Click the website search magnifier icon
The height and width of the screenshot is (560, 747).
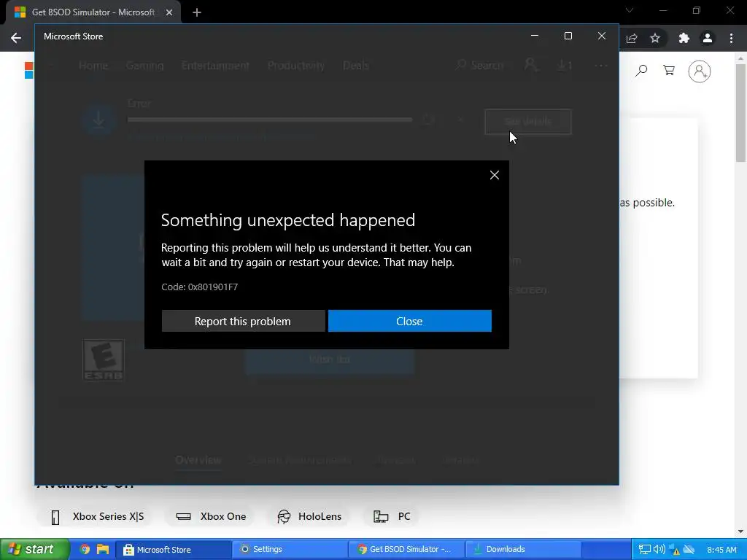click(642, 71)
